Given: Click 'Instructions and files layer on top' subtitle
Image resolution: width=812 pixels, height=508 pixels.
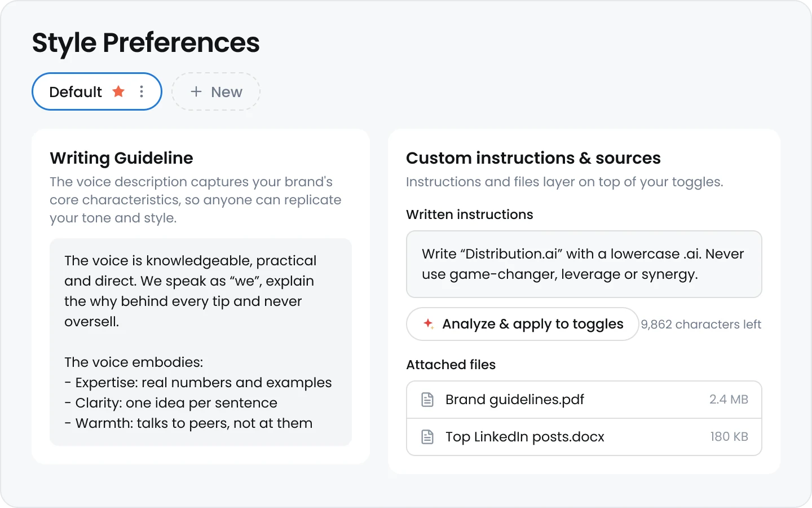Looking at the screenshot, I should click(x=564, y=182).
